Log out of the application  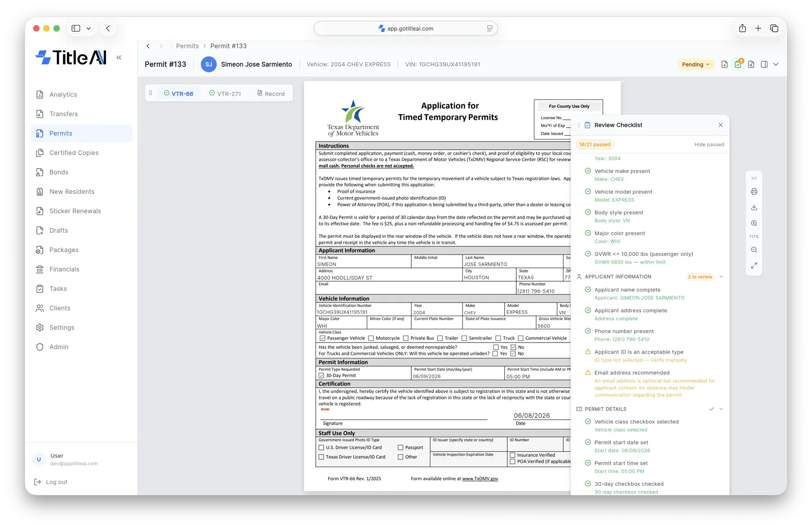[x=51, y=482]
